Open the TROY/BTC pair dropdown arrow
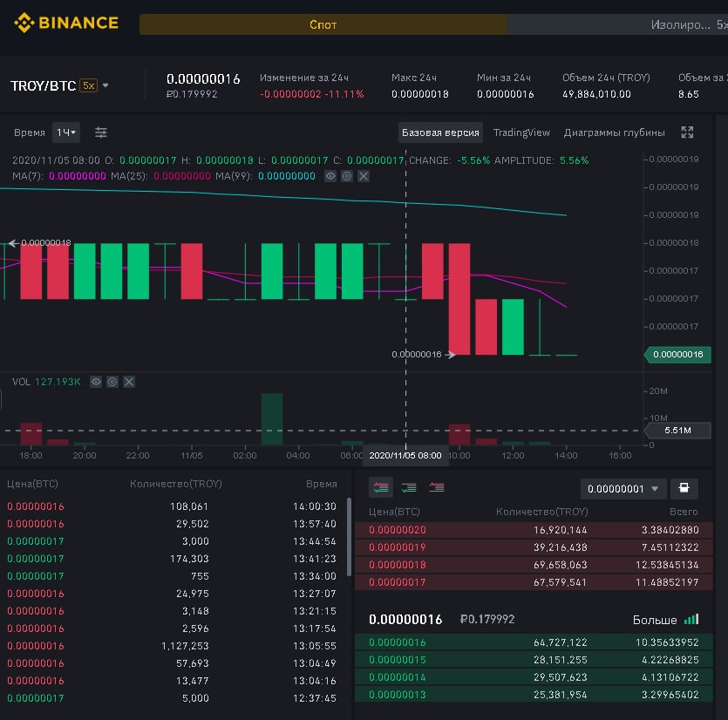 pos(105,85)
